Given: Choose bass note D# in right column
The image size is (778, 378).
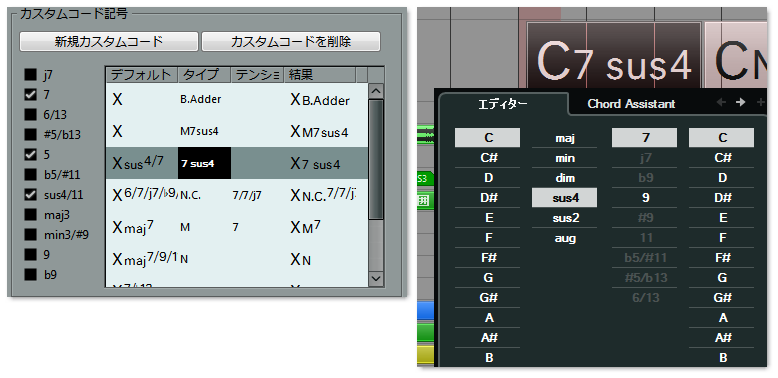Looking at the screenshot, I should click(722, 198).
